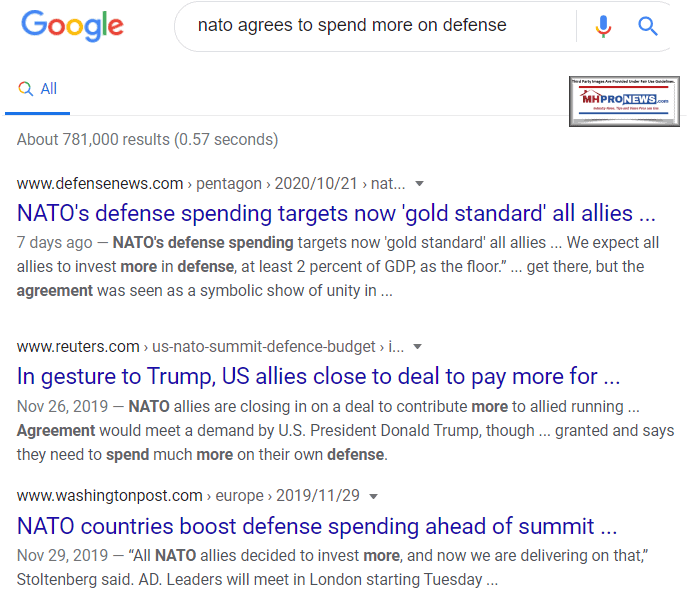
Task: Open "NATO countries boost defense spending" result
Action: click(317, 526)
